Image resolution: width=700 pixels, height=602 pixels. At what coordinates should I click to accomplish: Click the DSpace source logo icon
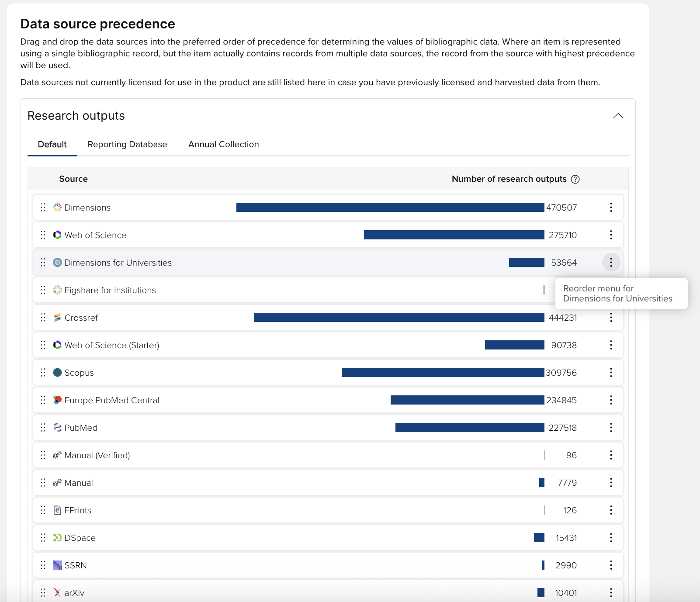(57, 538)
